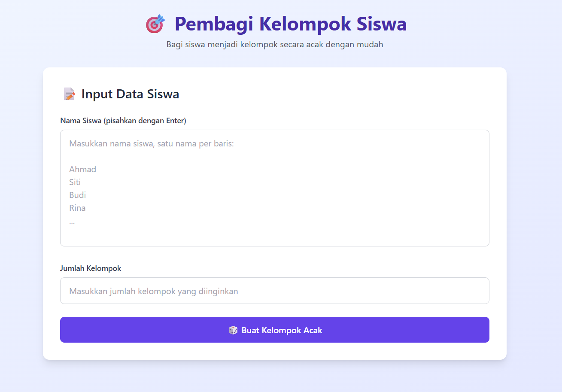Click the Nama Siswa field label
This screenshot has height=392, width=562.
tap(123, 121)
